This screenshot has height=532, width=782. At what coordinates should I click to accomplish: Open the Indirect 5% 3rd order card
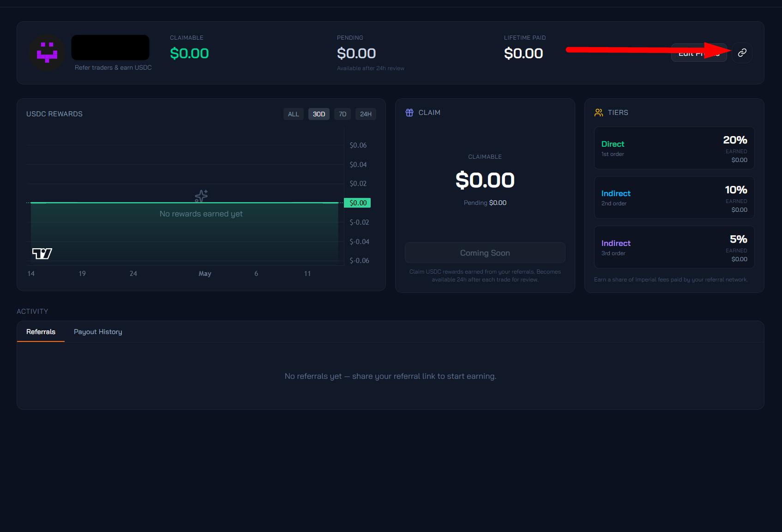[674, 247]
